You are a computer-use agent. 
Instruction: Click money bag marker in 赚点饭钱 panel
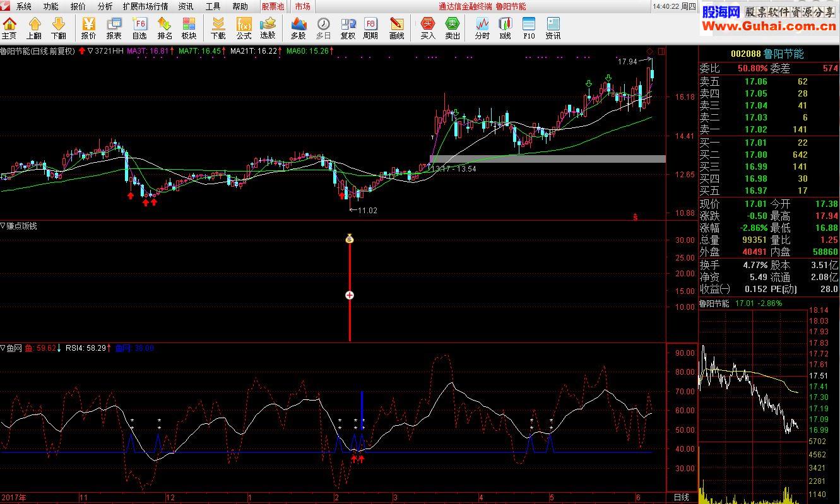[350, 239]
